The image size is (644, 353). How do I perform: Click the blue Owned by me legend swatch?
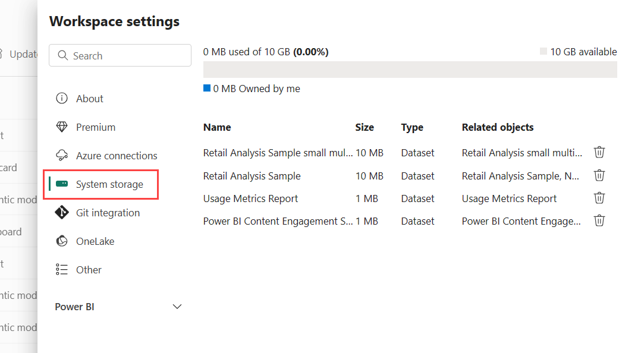207,89
